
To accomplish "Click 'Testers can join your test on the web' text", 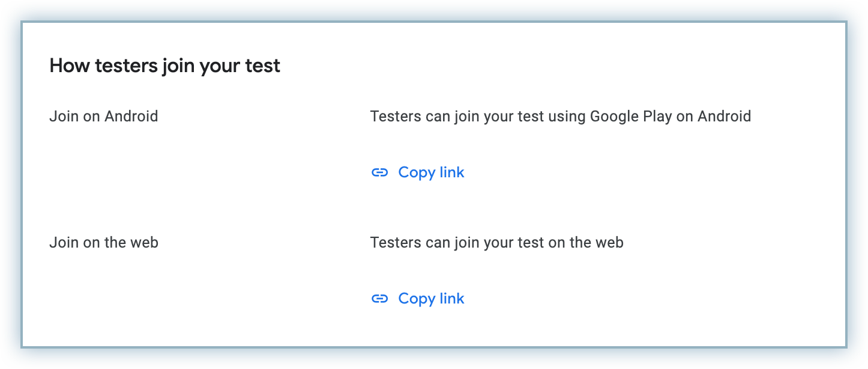I will (496, 243).
